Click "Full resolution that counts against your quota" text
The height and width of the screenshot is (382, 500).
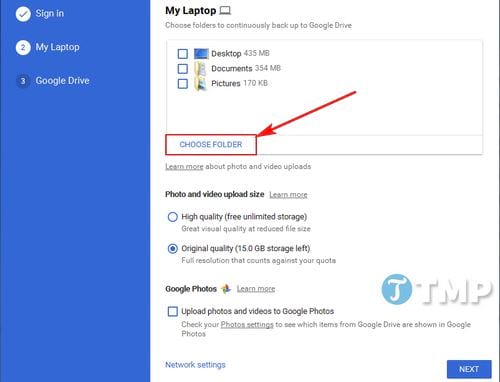coord(258,260)
